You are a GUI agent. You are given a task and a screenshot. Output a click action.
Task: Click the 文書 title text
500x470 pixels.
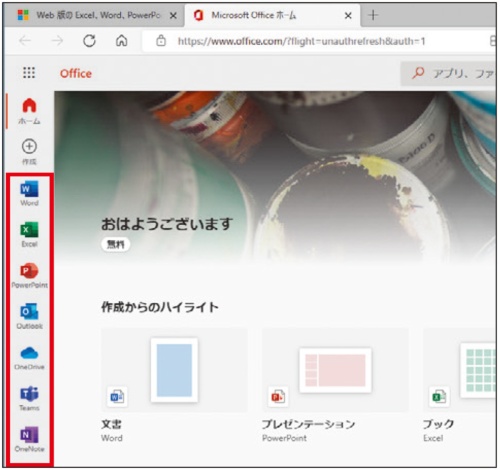pyautogui.click(x=111, y=424)
